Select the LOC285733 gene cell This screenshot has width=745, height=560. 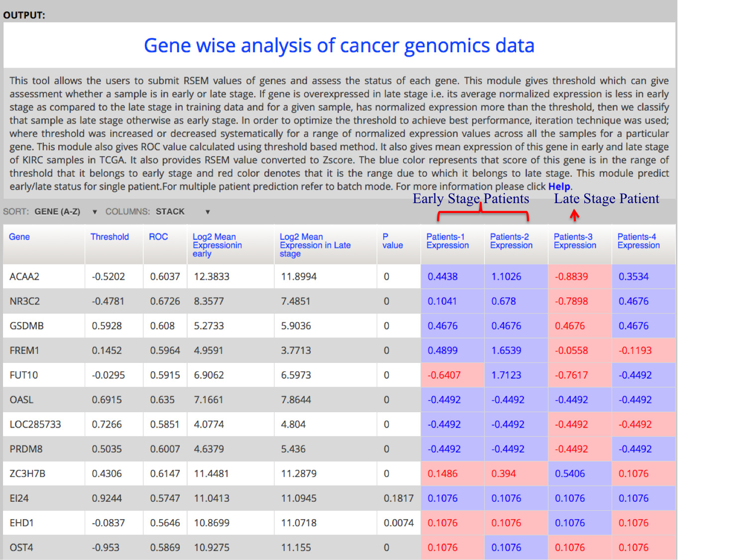tap(35, 425)
